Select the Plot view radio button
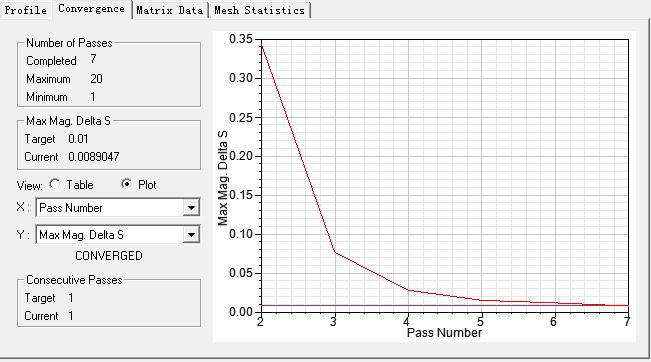Screen dimensions: 651x362 click(x=126, y=184)
